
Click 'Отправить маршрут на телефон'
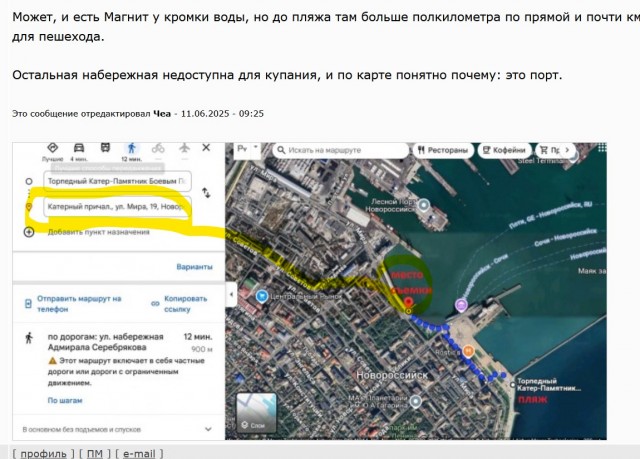(x=79, y=304)
